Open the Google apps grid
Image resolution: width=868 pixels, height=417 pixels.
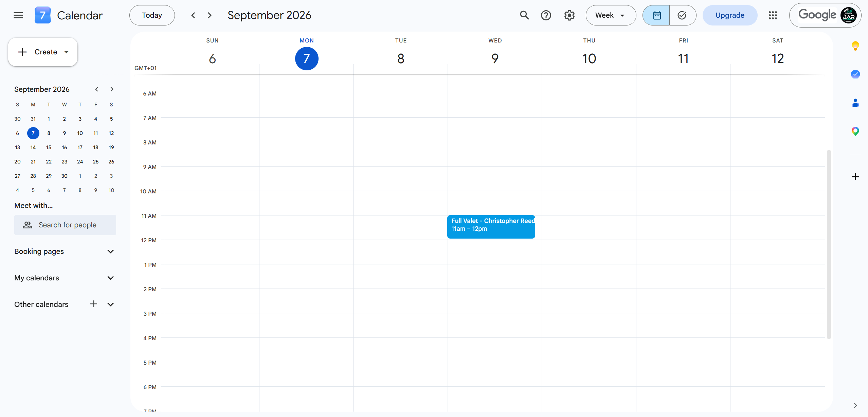click(773, 15)
